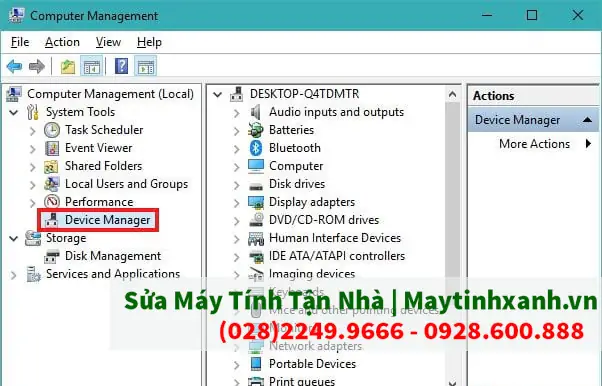Open the More Actions submenu
Image resolution: width=602 pixels, height=386 pixels.
pos(534,144)
